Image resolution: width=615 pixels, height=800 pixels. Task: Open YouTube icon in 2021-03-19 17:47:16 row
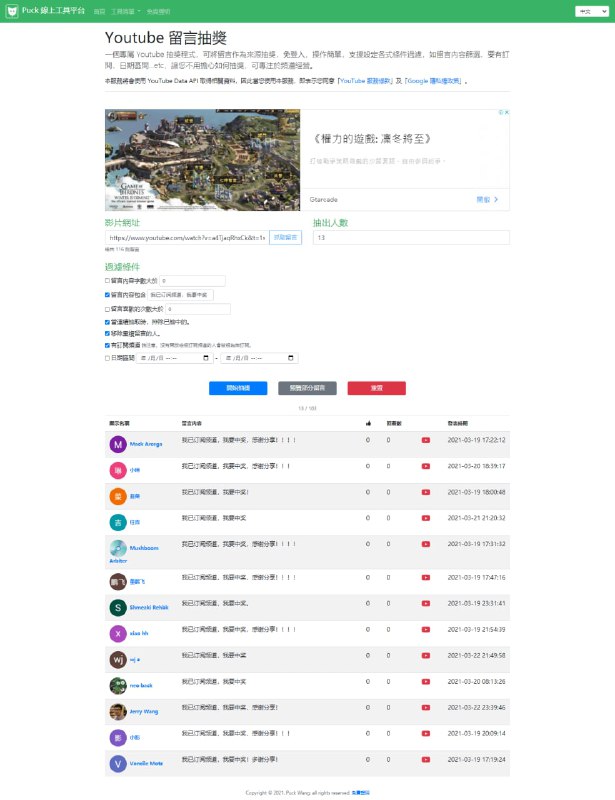426,578
